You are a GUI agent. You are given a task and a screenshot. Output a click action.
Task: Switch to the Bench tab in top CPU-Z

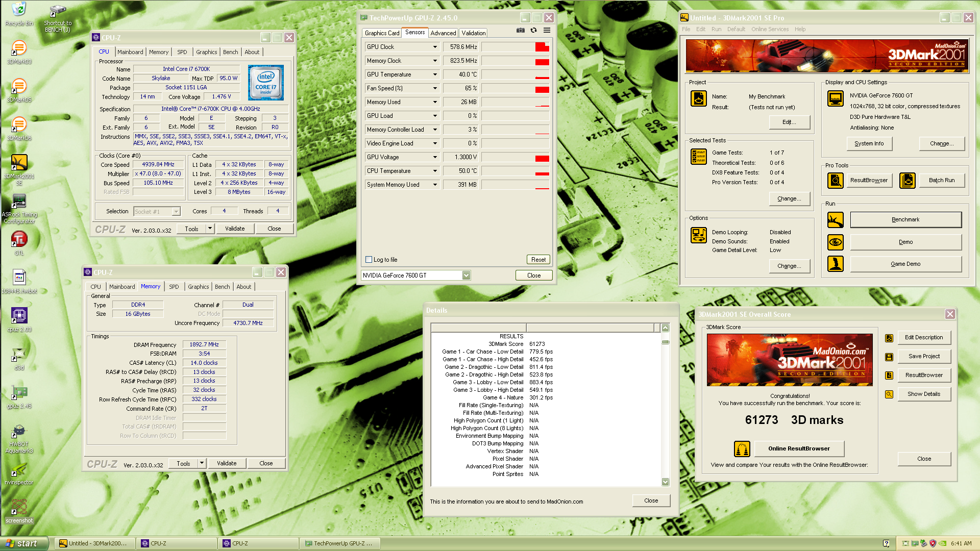click(230, 52)
